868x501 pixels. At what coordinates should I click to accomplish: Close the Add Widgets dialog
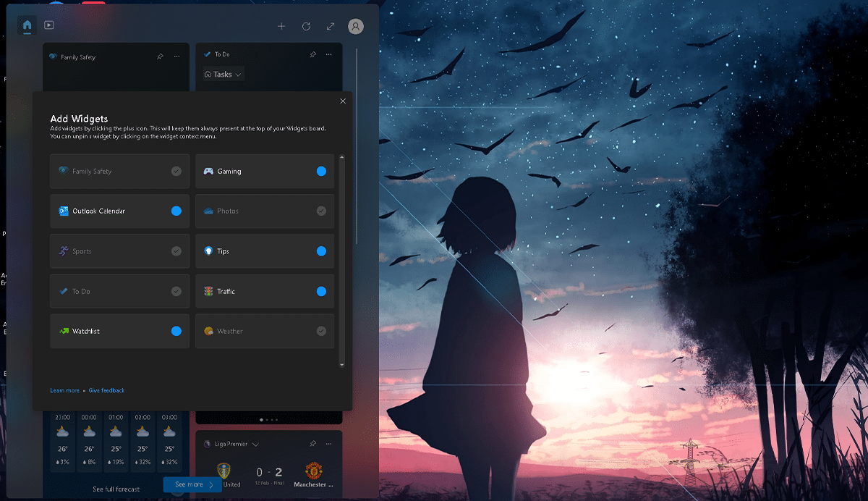pos(343,101)
